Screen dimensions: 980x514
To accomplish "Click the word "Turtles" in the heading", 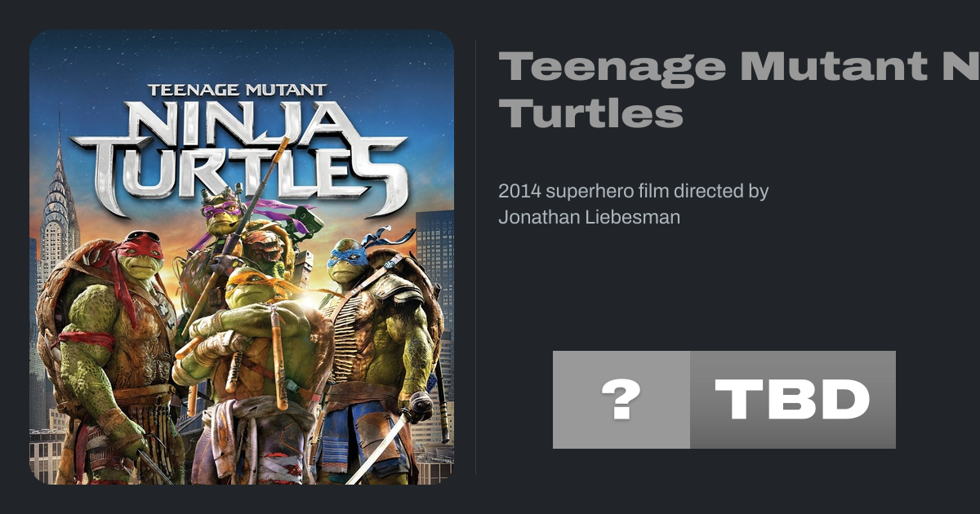I will pos(590,114).
